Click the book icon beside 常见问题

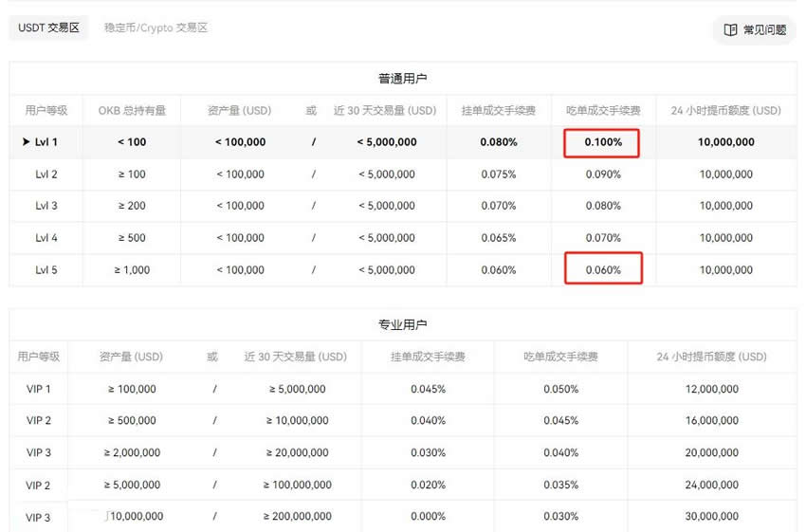[730, 29]
